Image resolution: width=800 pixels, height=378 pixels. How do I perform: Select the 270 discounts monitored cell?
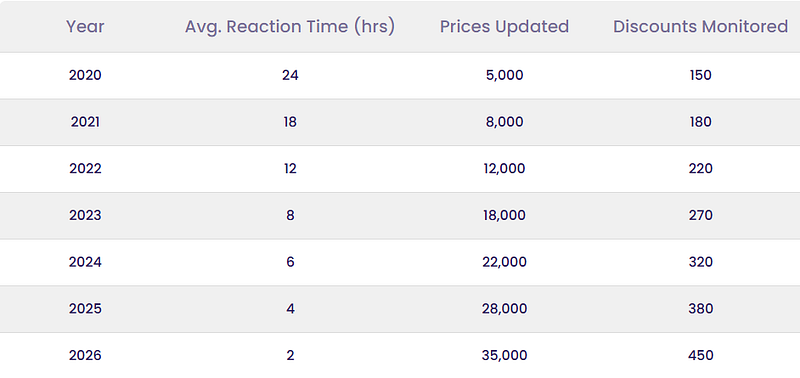(701, 215)
